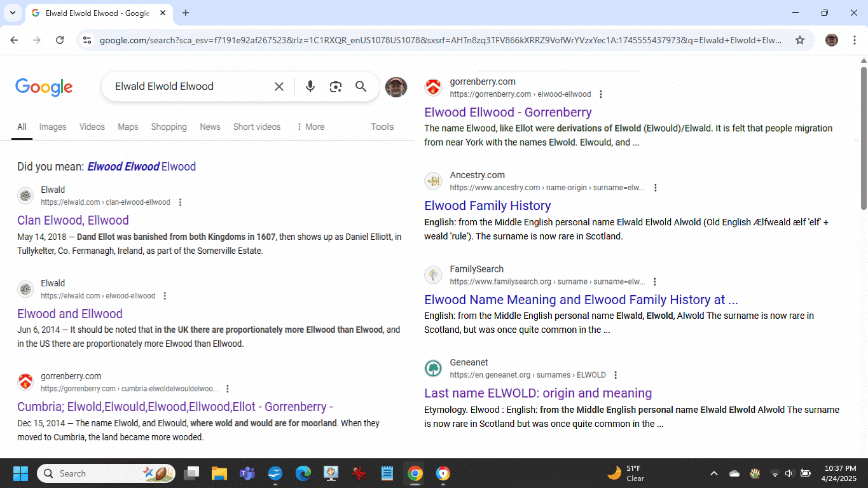Click the 'Elwood Elwood Elwood' suggestion link
868x488 pixels.
point(142,167)
